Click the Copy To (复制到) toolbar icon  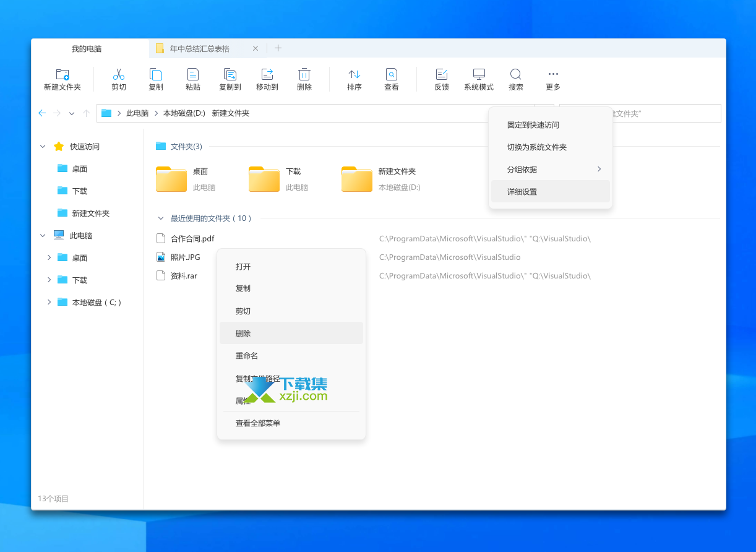[x=230, y=75]
